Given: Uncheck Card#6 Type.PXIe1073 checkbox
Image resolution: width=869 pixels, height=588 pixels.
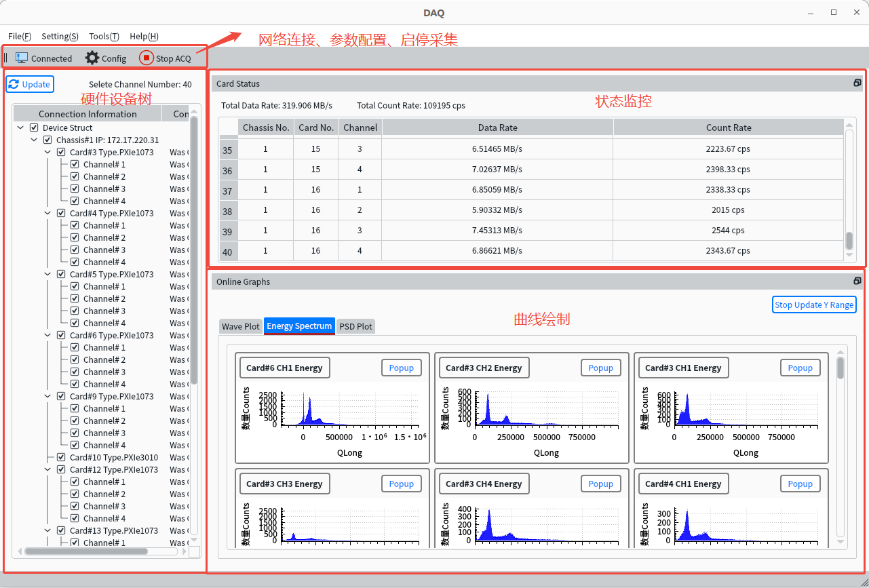Looking at the screenshot, I should 61,335.
